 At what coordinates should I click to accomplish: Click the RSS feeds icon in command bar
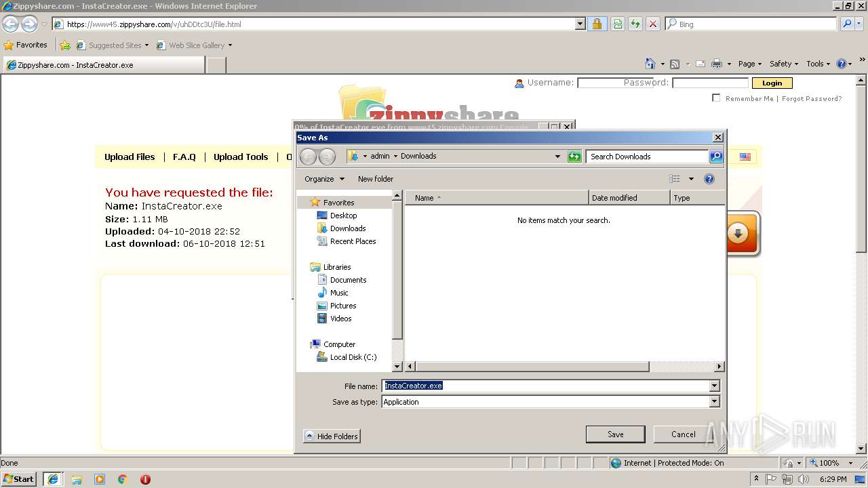(x=675, y=64)
